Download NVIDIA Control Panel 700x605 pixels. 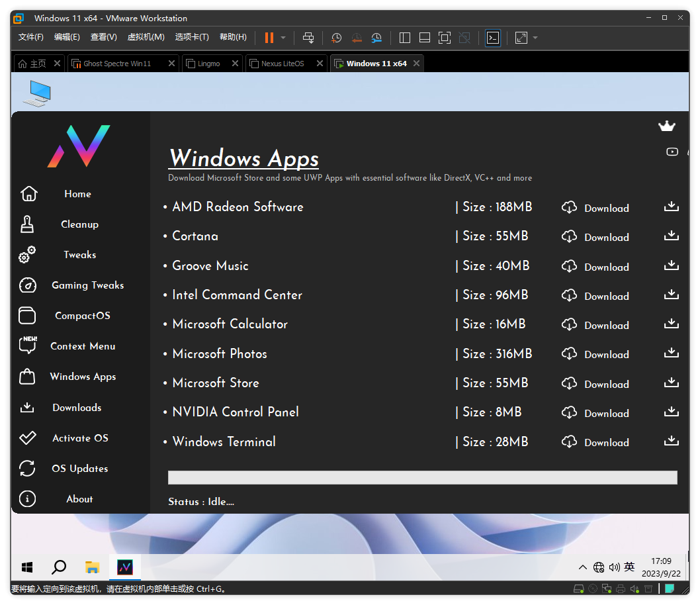606,413
